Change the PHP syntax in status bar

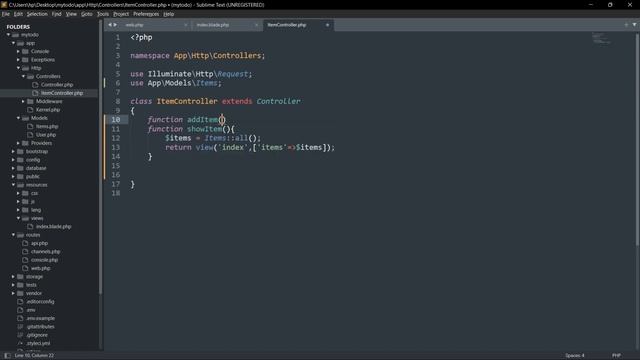point(616,356)
